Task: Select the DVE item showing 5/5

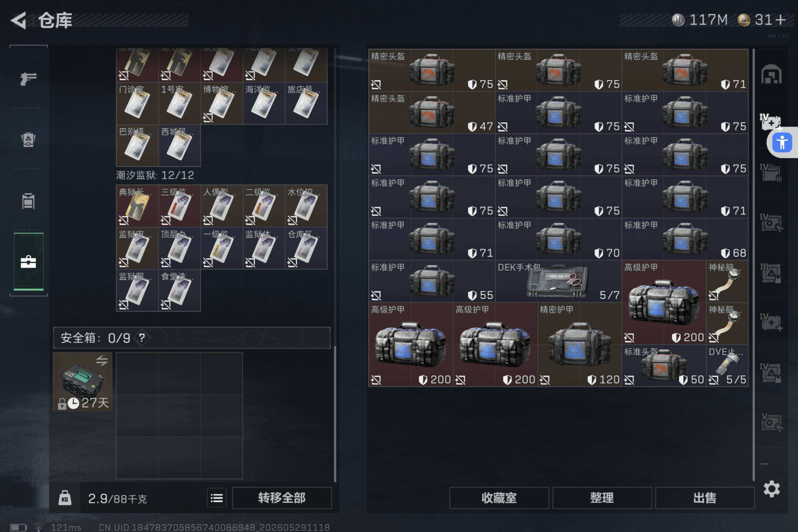Action: (x=727, y=366)
